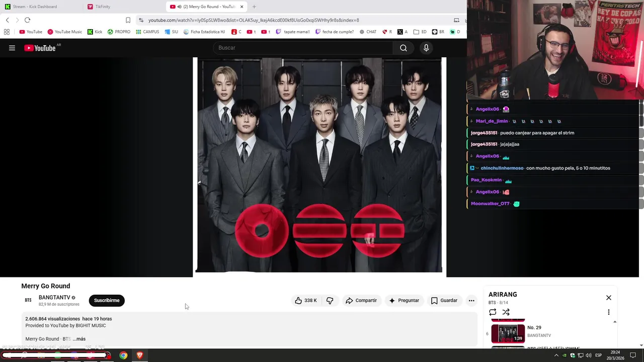Click the magnifier search button
This screenshot has height=362, width=644.
(404, 48)
